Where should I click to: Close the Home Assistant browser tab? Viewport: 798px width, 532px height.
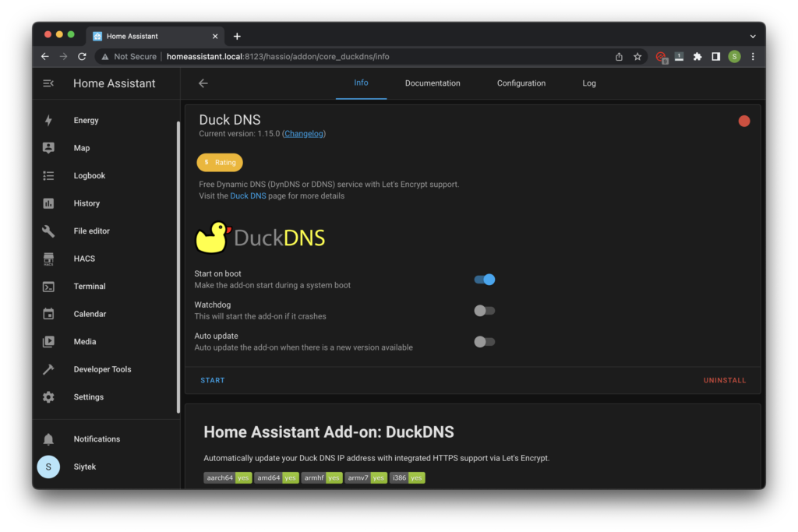coord(215,36)
